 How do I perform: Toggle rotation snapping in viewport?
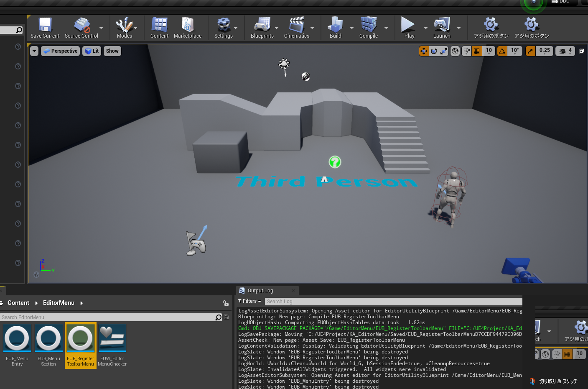coord(502,51)
